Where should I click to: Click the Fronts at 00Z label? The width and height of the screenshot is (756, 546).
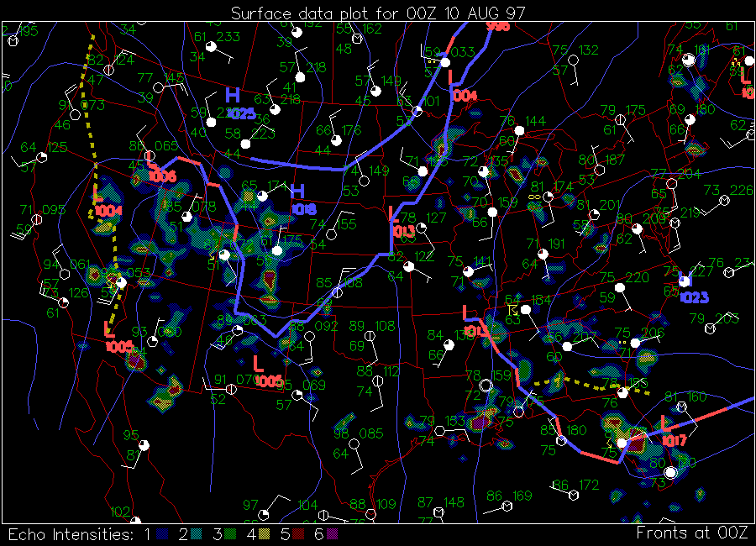click(692, 533)
